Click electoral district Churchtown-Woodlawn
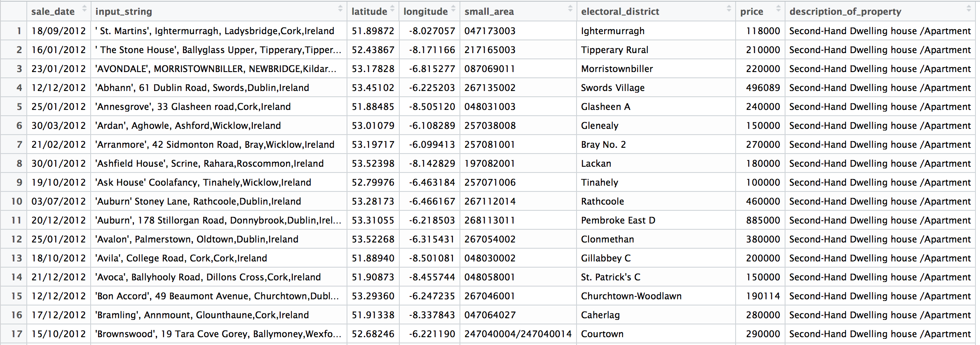 click(631, 296)
